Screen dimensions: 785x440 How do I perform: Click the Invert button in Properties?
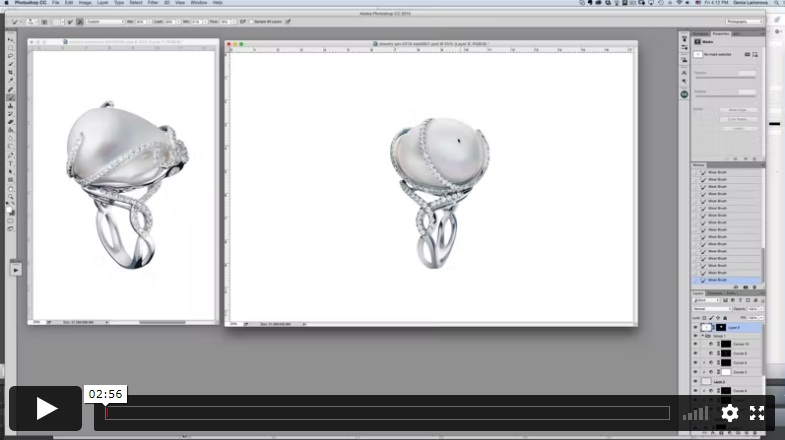click(738, 129)
